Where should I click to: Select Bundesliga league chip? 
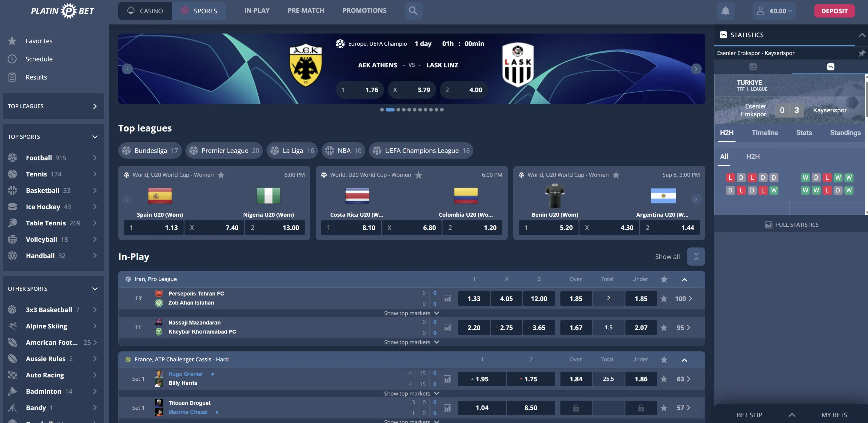point(150,150)
